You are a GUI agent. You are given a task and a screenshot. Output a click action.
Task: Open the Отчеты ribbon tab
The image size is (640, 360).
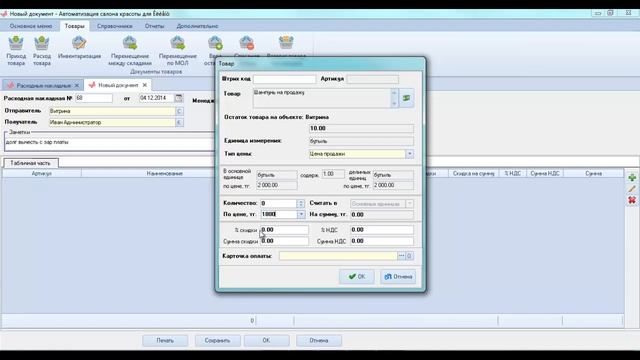point(154,26)
